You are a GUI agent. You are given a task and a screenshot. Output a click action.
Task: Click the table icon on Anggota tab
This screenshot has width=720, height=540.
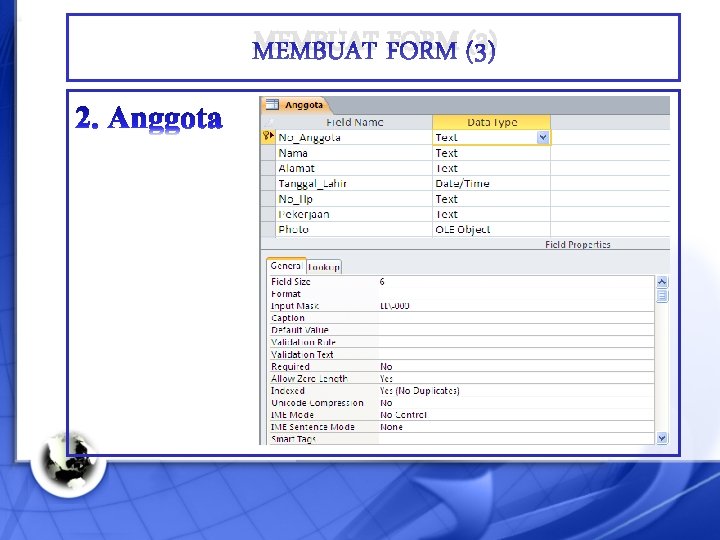(x=272, y=105)
